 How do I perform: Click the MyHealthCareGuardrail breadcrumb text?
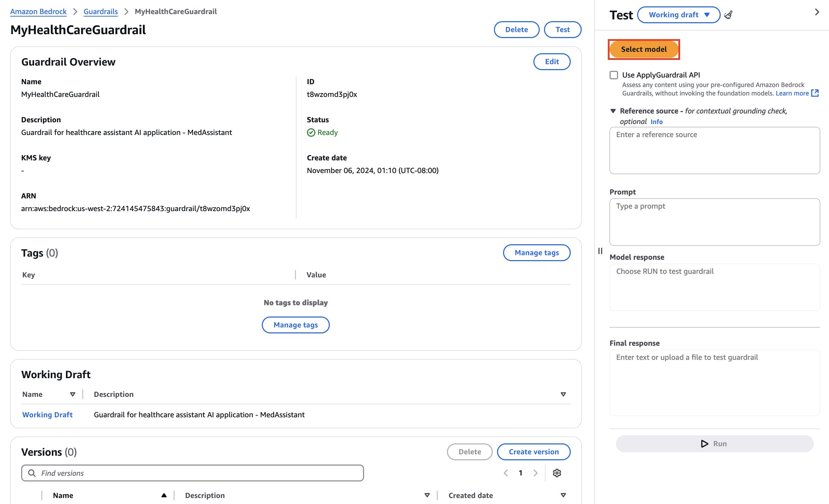point(176,12)
